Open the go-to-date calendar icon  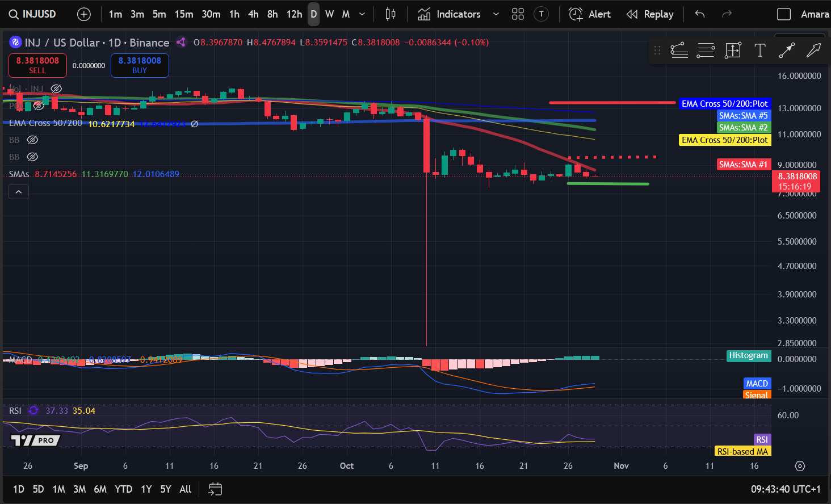coord(215,489)
